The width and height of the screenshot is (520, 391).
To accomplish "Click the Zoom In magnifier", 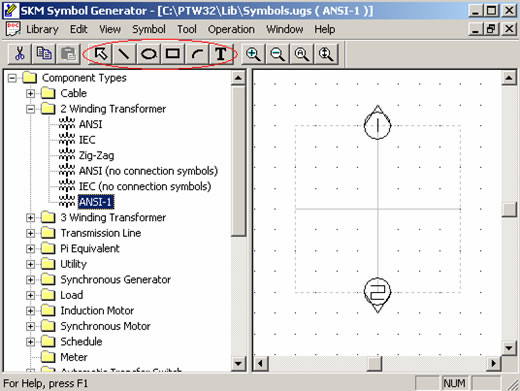I will [253, 54].
